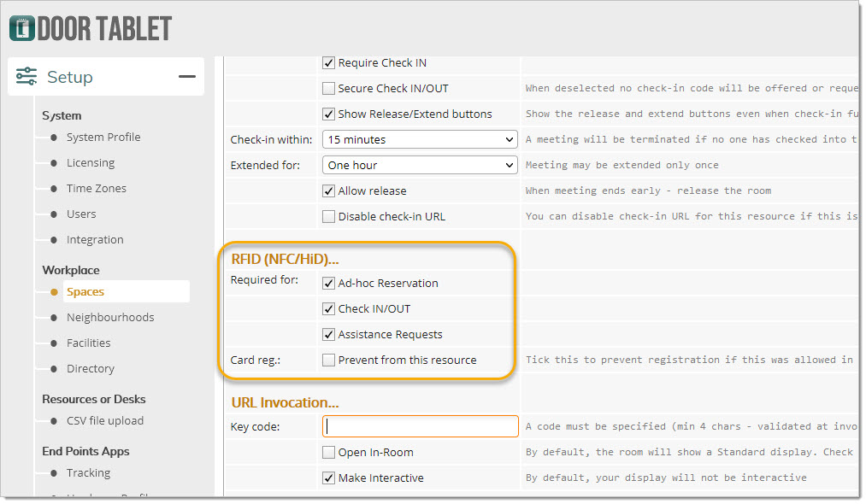Enable Secure Check IN/OUT checkbox
866x504 pixels.
click(x=329, y=88)
